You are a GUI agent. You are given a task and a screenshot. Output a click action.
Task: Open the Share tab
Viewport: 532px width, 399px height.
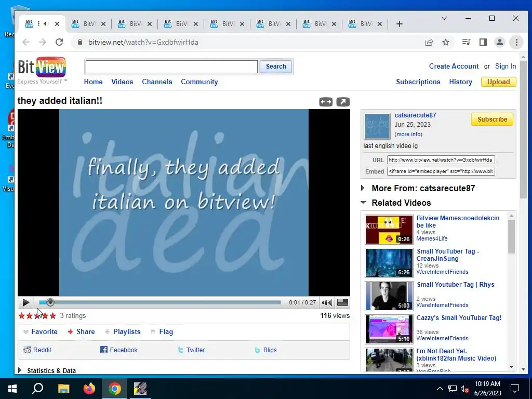point(81,332)
